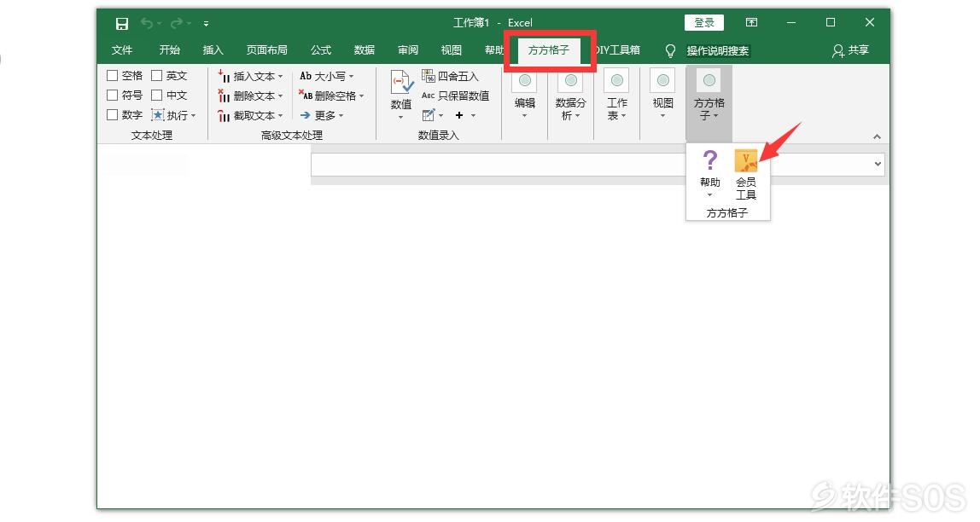This screenshot has width=980, height=522.
Task: Open Customize Quick Access Toolbar arrow
Action: click(206, 24)
